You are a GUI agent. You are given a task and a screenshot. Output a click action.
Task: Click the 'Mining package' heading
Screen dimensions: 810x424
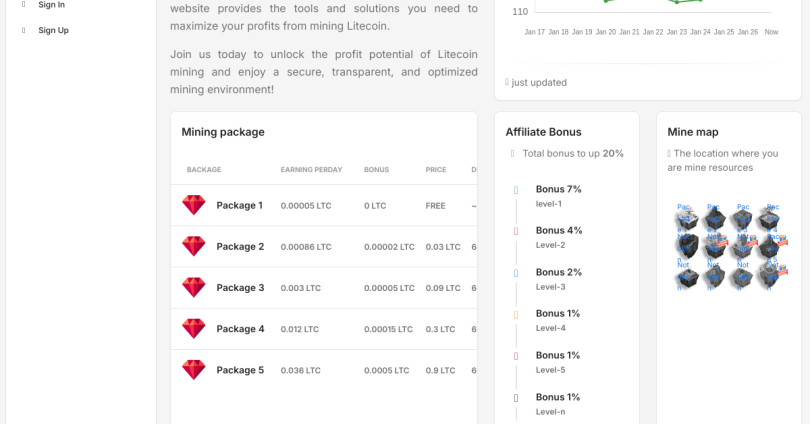click(223, 132)
